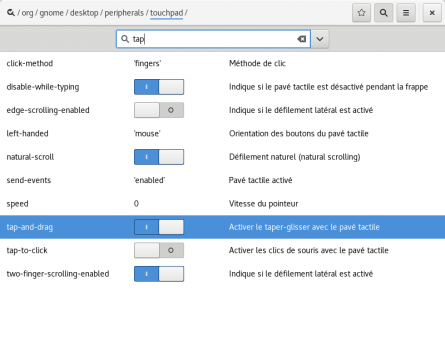
Task: Select the disable-while-typing key name
Action: pyautogui.click(x=43, y=87)
